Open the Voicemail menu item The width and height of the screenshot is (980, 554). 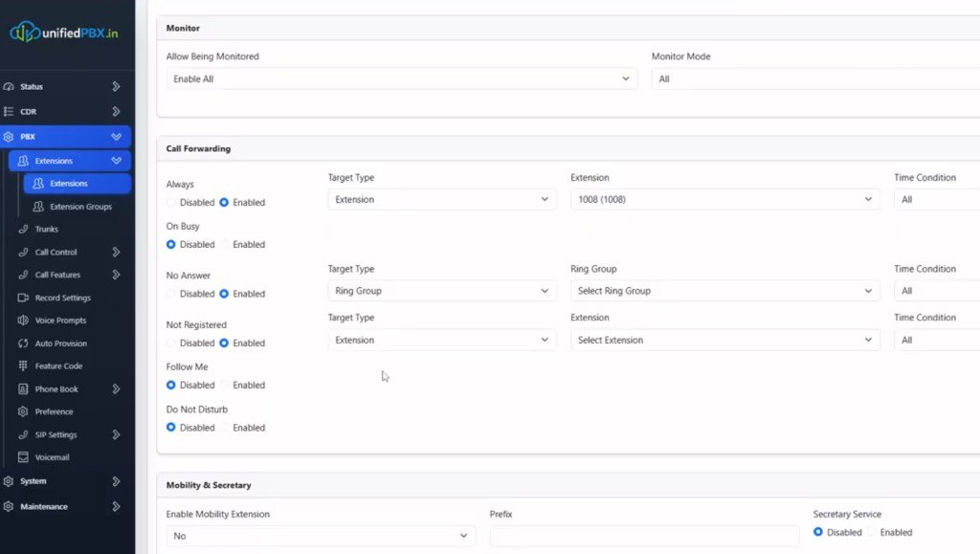[x=52, y=457]
